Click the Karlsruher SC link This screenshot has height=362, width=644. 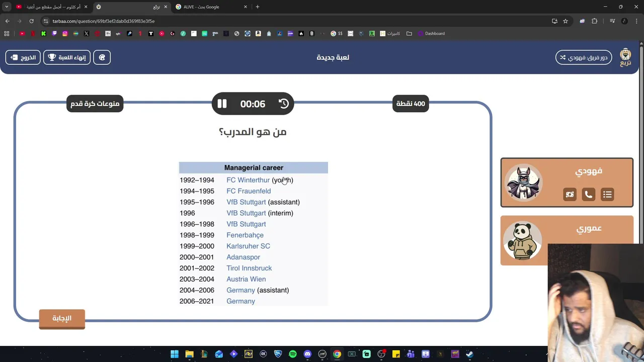tap(248, 246)
